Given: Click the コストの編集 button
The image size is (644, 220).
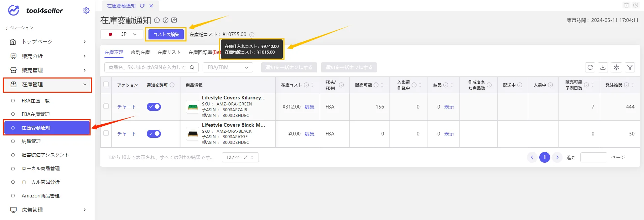Looking at the screenshot, I should point(166,34).
